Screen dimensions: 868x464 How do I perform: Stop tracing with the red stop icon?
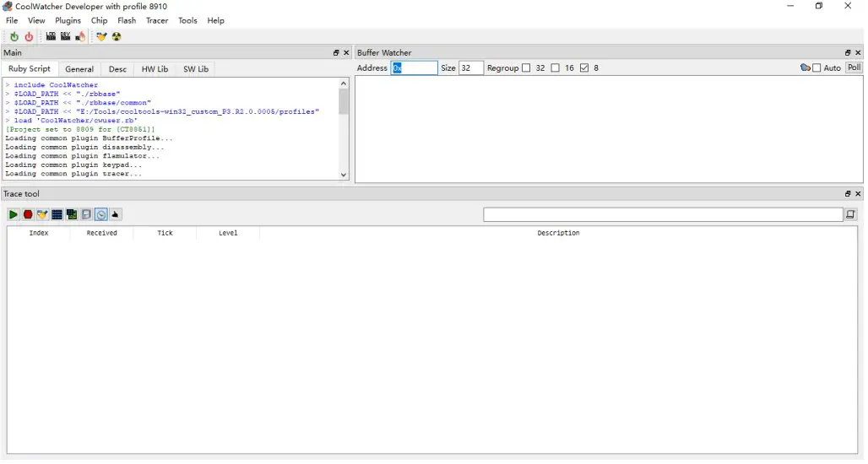click(x=28, y=215)
